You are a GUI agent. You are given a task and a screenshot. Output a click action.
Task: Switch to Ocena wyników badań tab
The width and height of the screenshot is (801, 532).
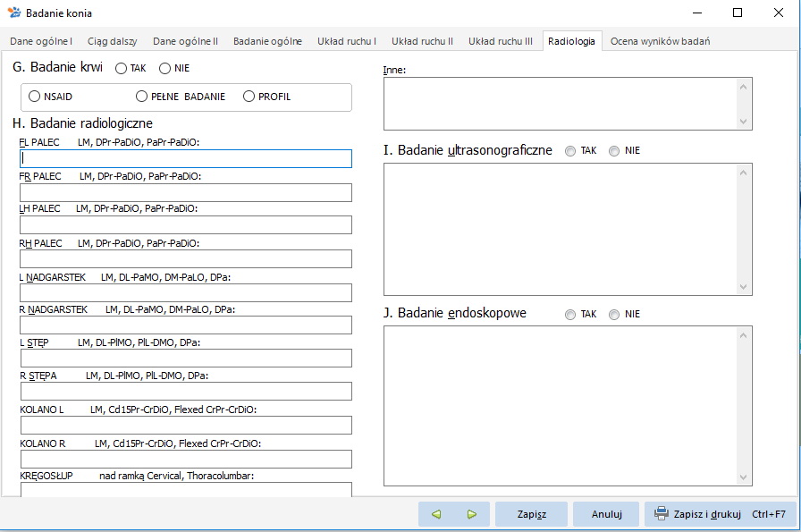pyautogui.click(x=660, y=41)
